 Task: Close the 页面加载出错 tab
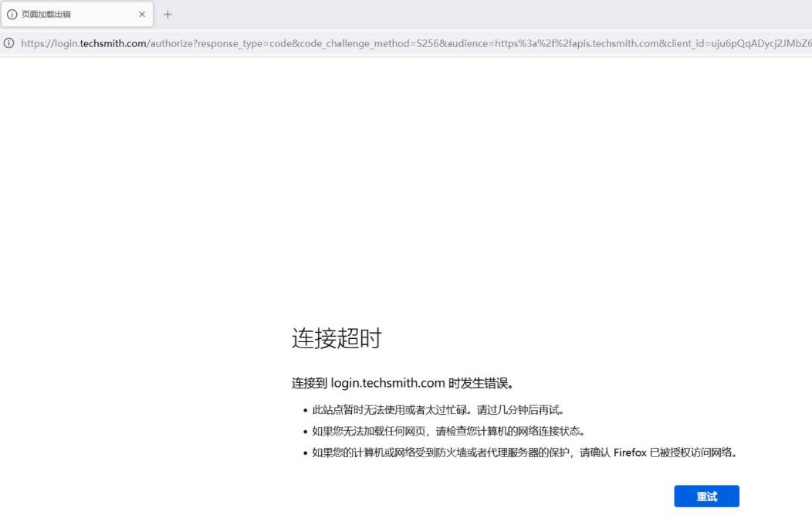[x=141, y=14]
